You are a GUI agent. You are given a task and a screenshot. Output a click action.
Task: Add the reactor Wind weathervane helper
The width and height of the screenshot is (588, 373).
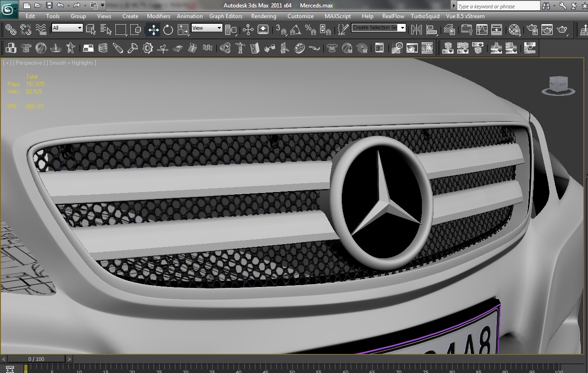[163, 48]
